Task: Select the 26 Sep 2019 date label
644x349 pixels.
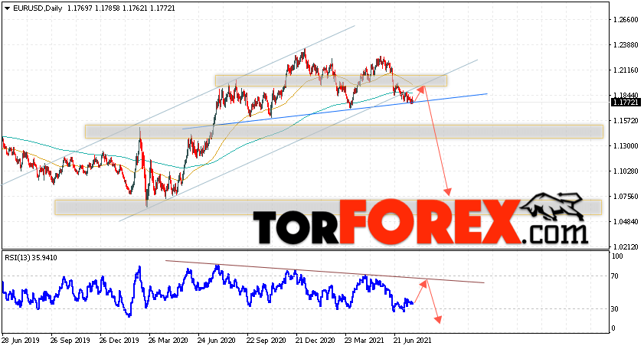Action: point(70,341)
